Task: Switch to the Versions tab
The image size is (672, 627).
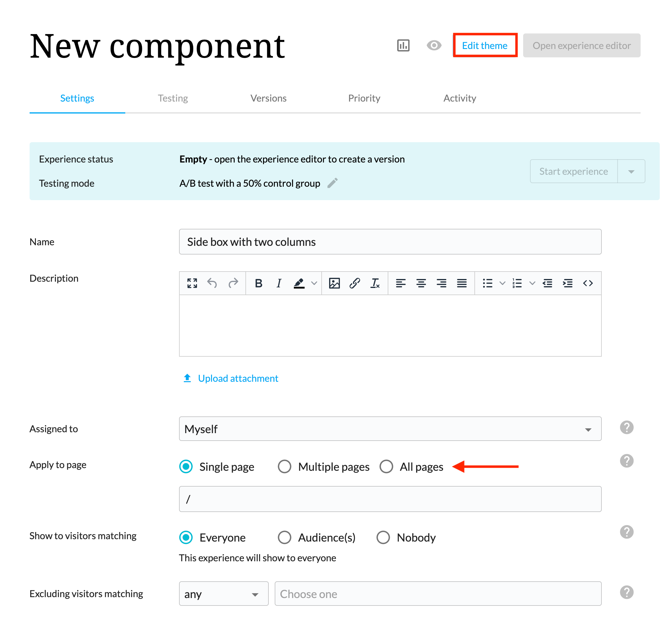Action: coord(268,98)
